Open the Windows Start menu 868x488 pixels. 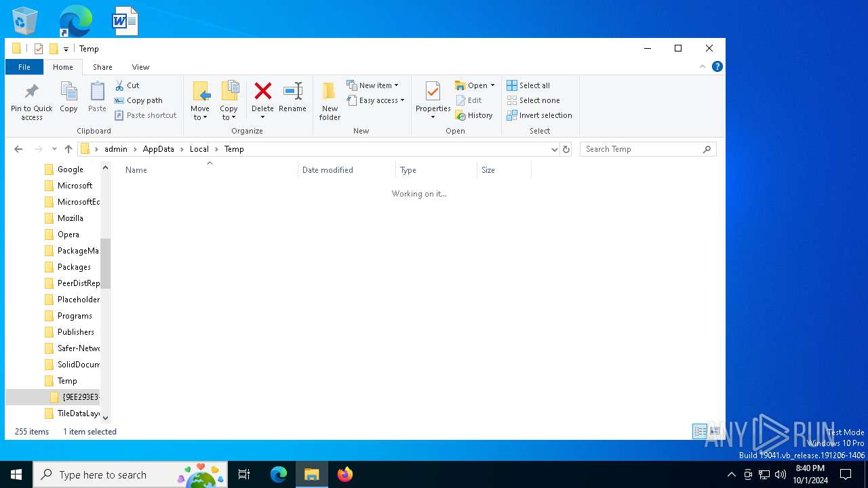click(x=16, y=474)
